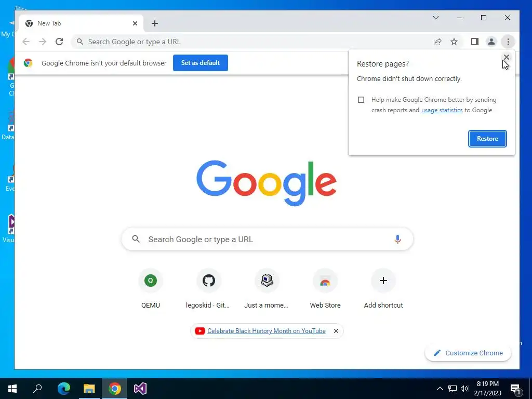Open the Just a moment shortcut
Screen dimensions: 532x399
coord(267,289)
